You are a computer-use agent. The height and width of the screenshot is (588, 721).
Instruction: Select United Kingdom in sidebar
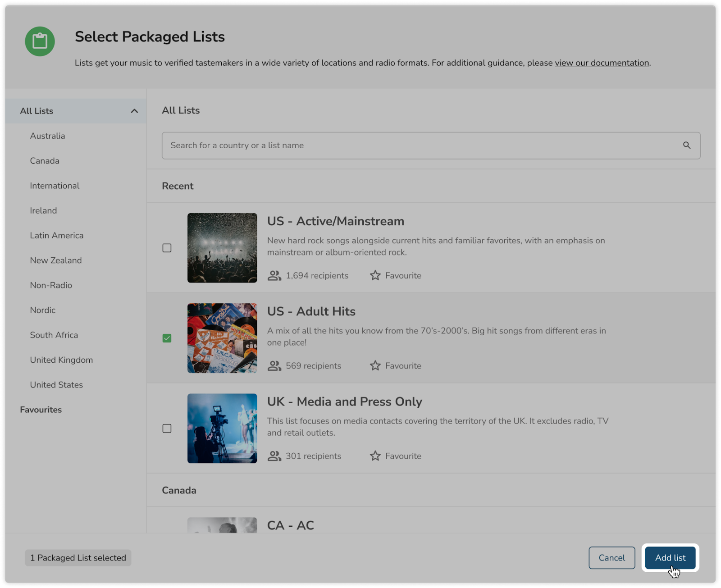pyautogui.click(x=61, y=360)
